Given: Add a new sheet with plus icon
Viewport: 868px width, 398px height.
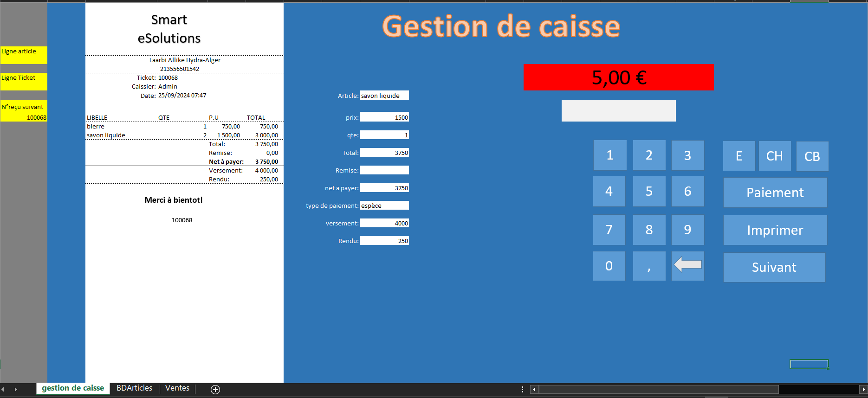Looking at the screenshot, I should (x=215, y=390).
